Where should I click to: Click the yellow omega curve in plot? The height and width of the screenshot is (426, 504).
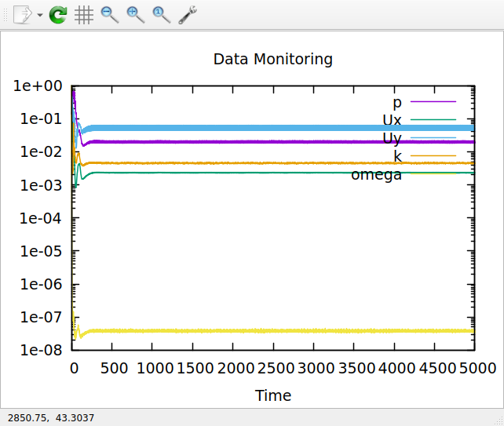[275, 330]
